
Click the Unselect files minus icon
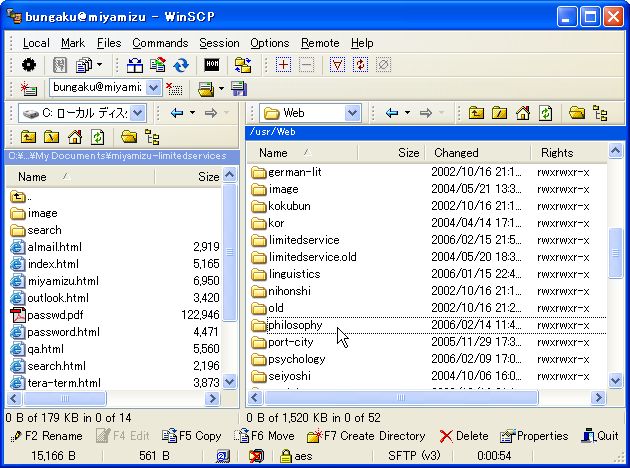click(x=307, y=65)
